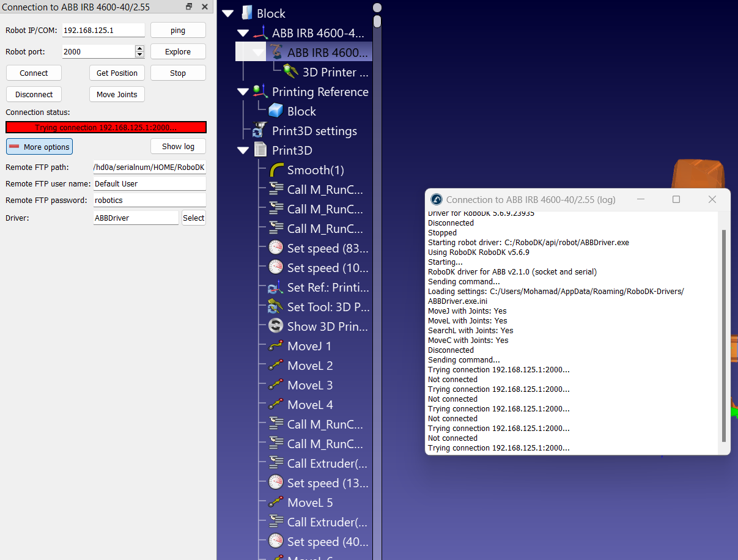Collapse options with More options button
This screenshot has height=560, width=738.
(39, 147)
